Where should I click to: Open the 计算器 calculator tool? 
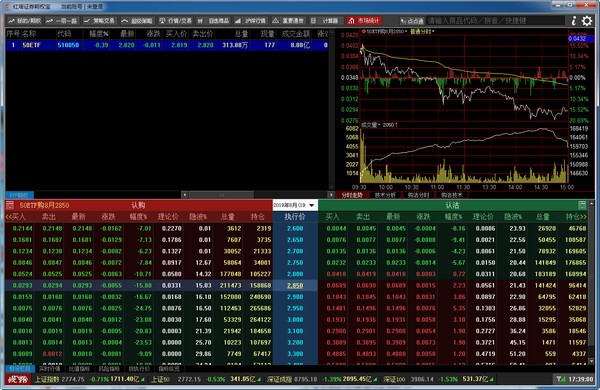[x=324, y=21]
